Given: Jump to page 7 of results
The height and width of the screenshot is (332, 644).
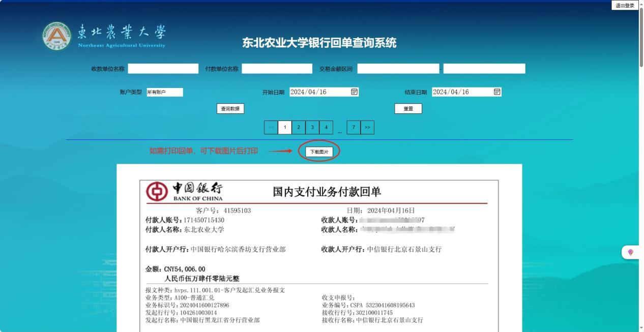Looking at the screenshot, I should 354,128.
